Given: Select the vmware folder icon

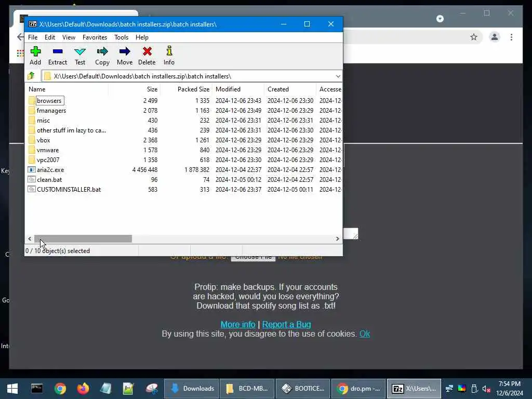Looking at the screenshot, I should click(x=32, y=150).
